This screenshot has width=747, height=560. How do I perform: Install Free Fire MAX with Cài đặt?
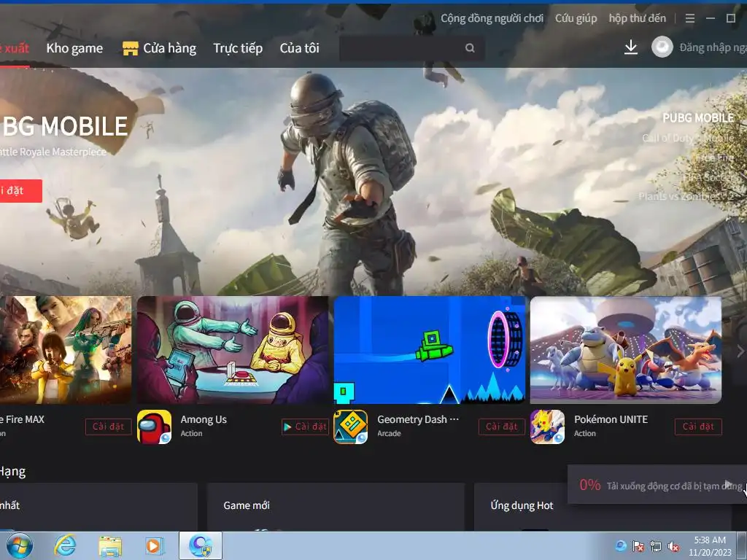point(108,427)
